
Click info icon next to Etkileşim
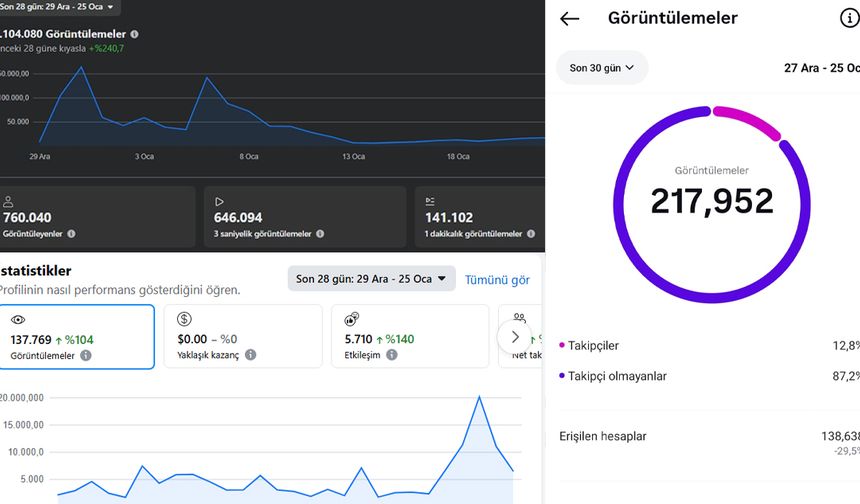click(391, 355)
